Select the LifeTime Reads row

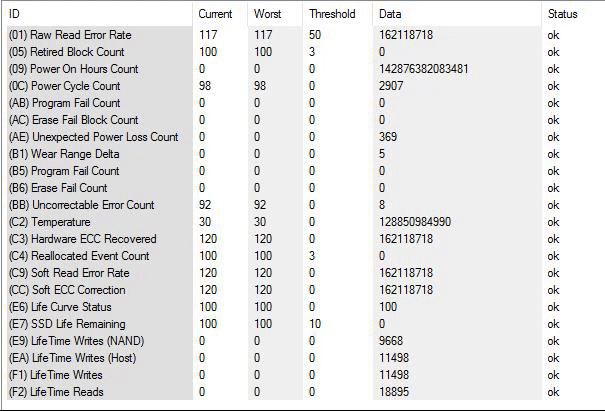(305, 392)
